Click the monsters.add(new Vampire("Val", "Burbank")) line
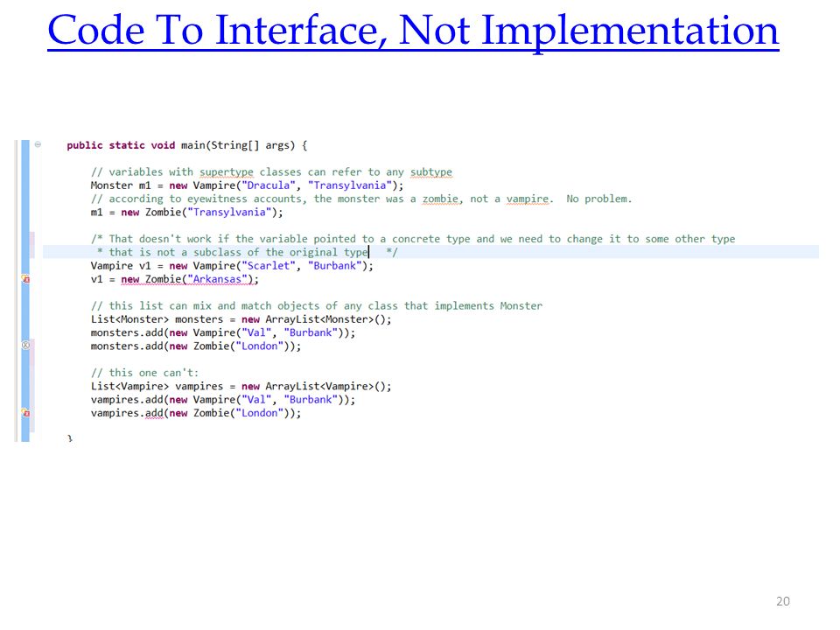840x630 pixels. tap(223, 332)
